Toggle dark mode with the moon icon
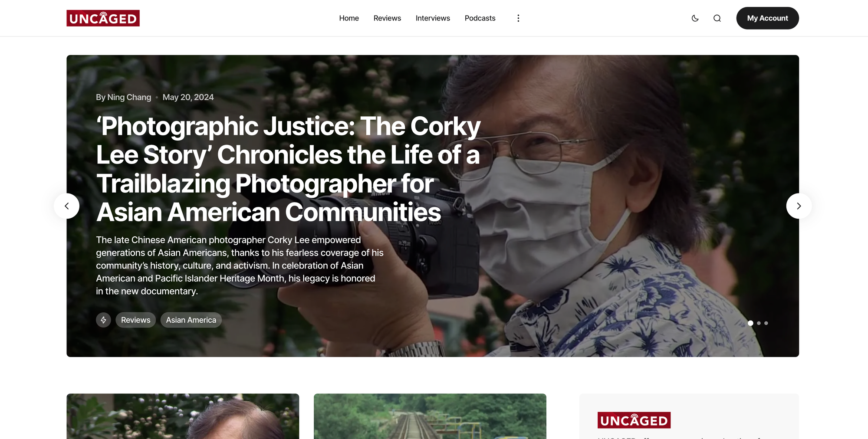Image resolution: width=868 pixels, height=439 pixels. [x=695, y=18]
